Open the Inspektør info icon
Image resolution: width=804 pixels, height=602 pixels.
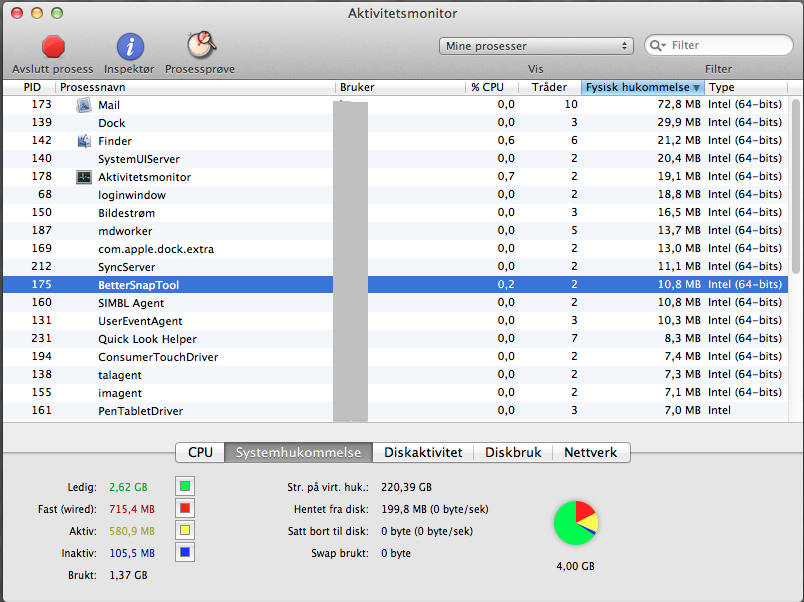click(130, 47)
